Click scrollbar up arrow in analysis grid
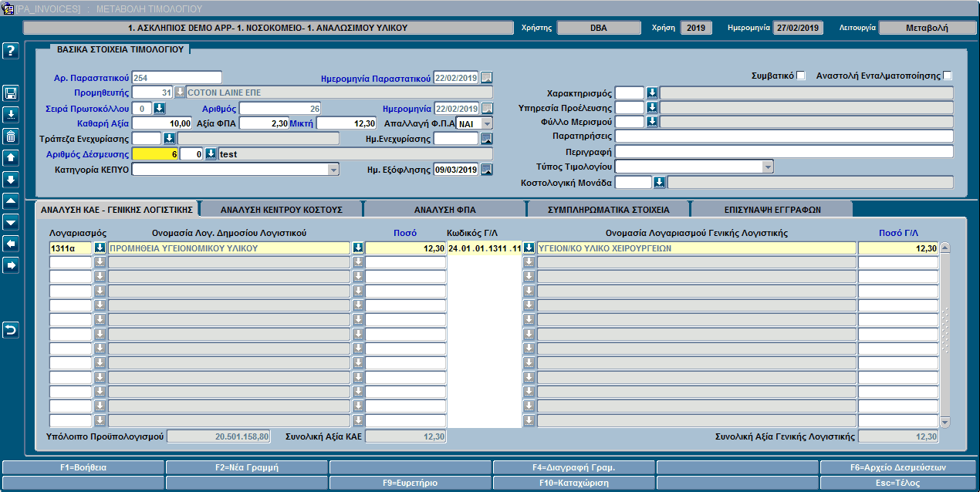 945,248
